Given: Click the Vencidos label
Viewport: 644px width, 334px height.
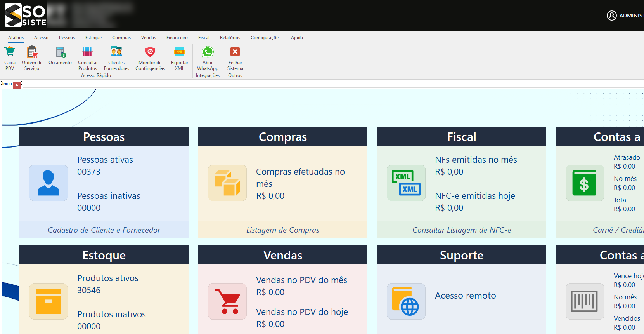Looking at the screenshot, I should [627, 318].
